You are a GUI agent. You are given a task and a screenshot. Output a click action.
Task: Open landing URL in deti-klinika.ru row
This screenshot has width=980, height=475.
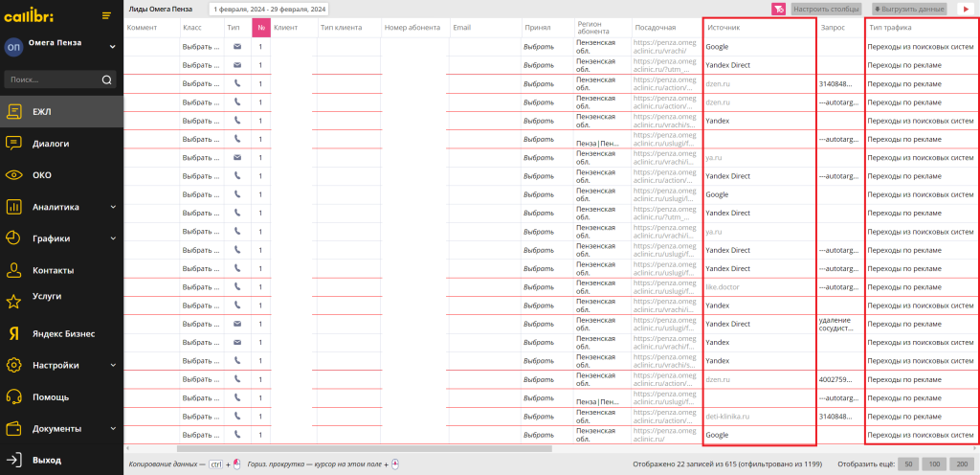[666, 417]
